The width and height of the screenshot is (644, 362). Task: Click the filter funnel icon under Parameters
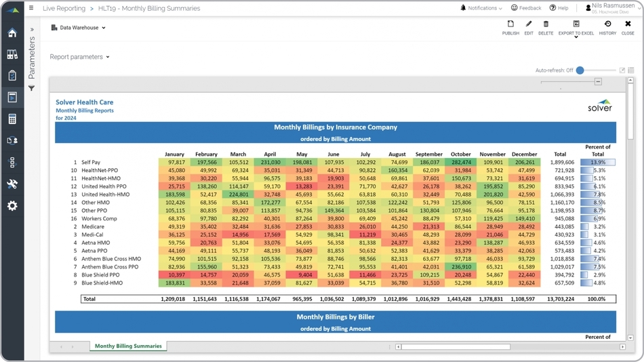[x=31, y=89]
